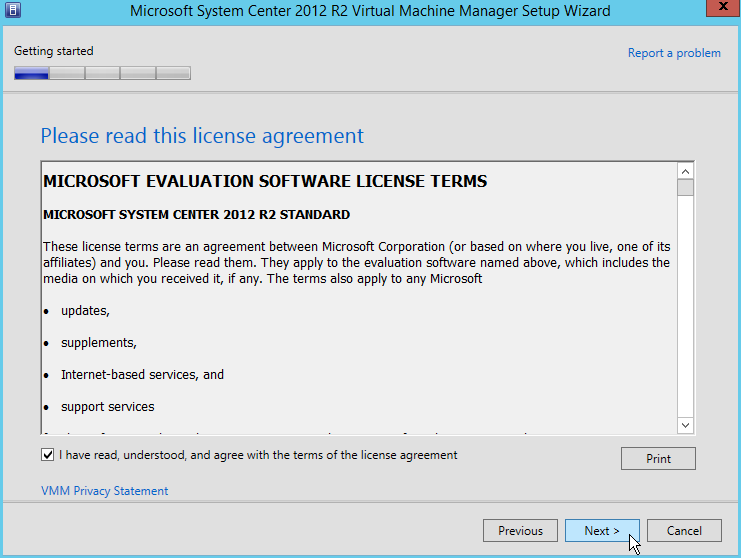Uncheck the license agreement acceptance checkbox
The image size is (741, 558).
pyautogui.click(x=49, y=455)
